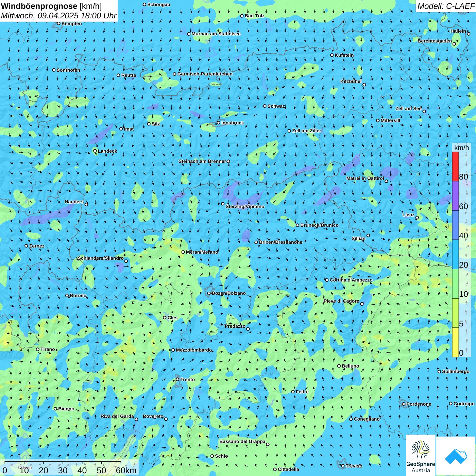The height and width of the screenshot is (476, 476).
Task: Click the Bormio label
Action: (x=78, y=295)
